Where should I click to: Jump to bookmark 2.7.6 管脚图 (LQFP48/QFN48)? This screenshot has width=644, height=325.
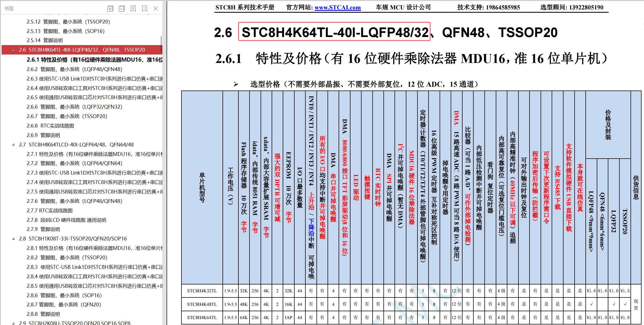75,201
